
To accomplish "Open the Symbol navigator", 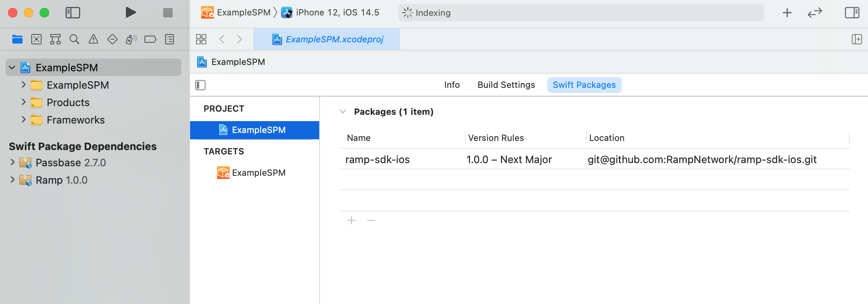I will 55,39.
